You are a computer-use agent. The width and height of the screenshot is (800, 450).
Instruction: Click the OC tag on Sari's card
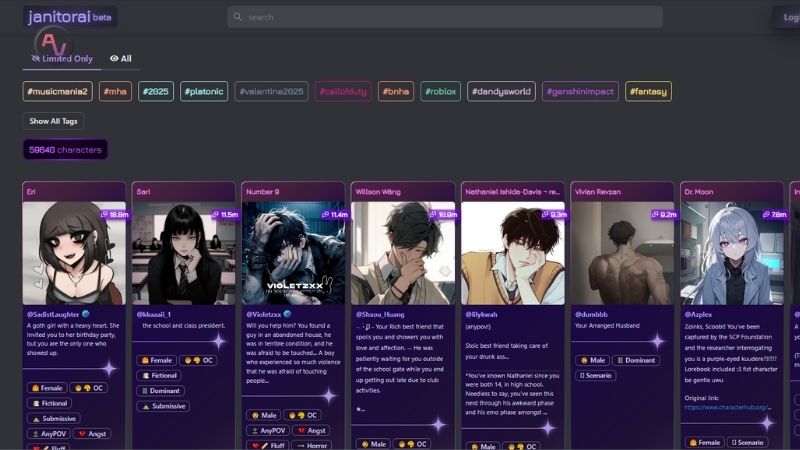(x=198, y=360)
